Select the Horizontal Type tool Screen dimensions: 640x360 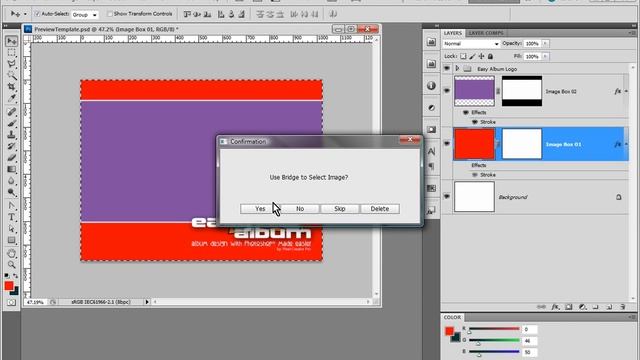click(11, 217)
